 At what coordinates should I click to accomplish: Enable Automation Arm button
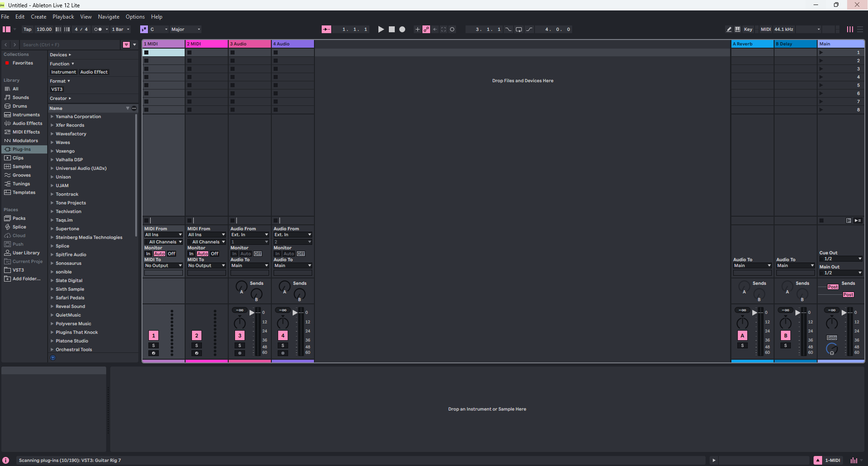(426, 29)
